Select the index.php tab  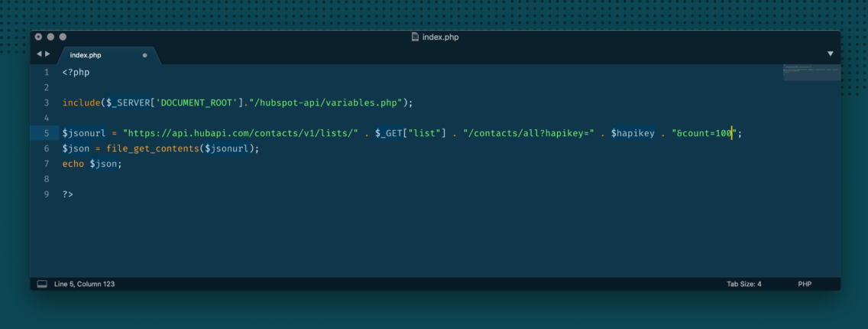pyautogui.click(x=86, y=55)
